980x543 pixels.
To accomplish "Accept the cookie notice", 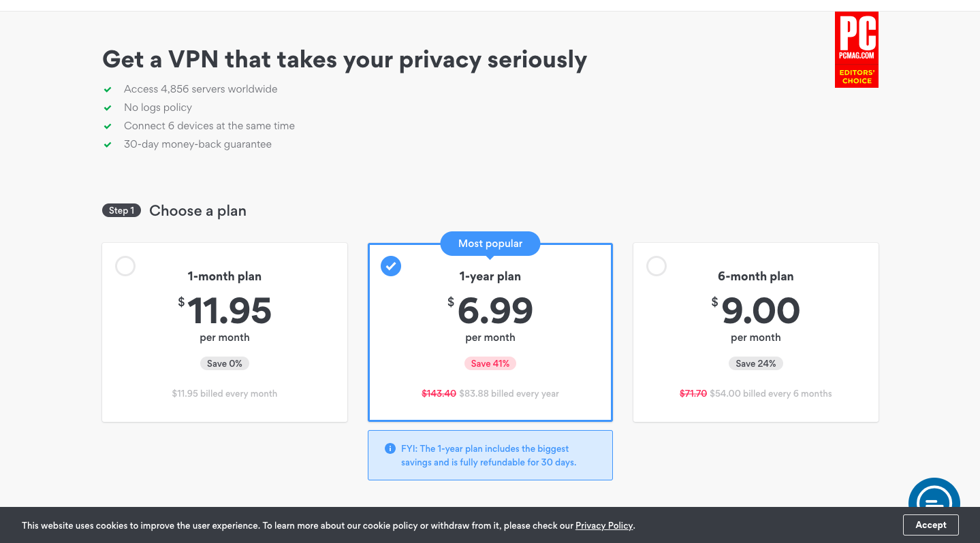I will (931, 525).
